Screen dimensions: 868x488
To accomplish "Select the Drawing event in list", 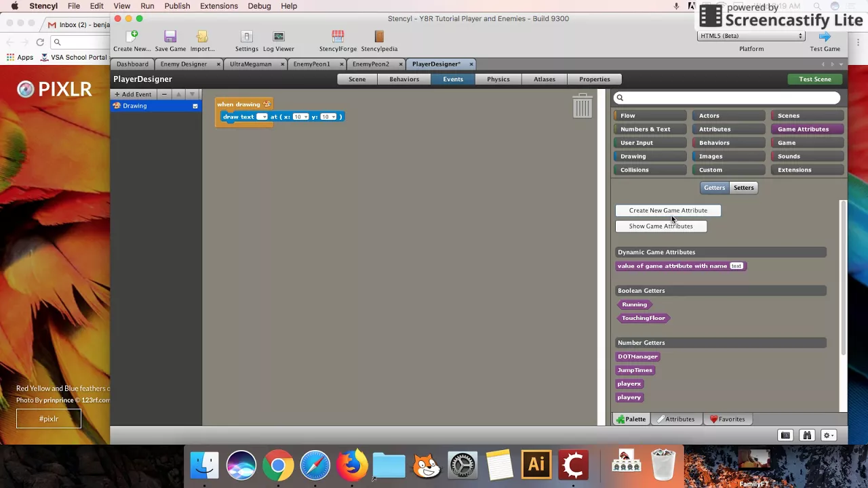I will click(x=156, y=106).
